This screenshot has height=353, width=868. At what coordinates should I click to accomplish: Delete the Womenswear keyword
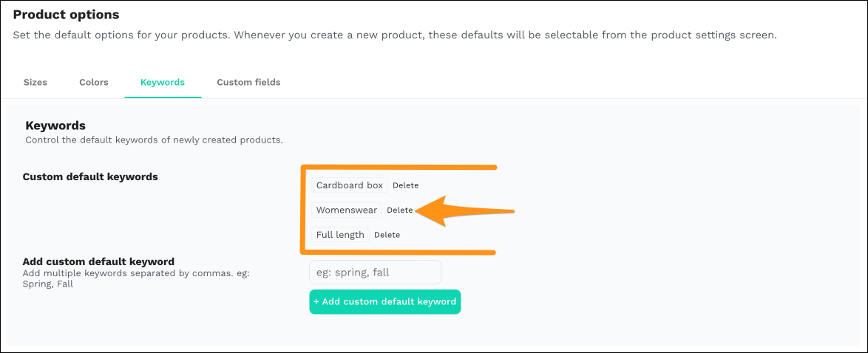[400, 210]
